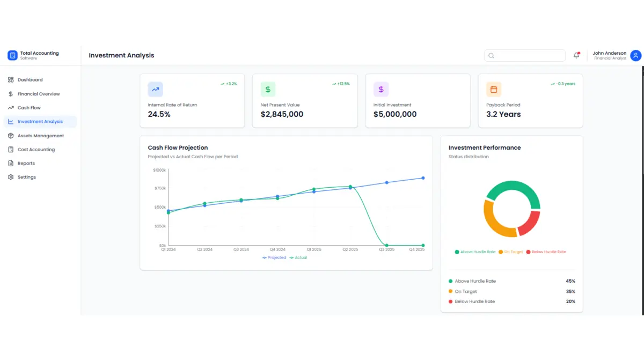Click the purple Initial Investment dollar icon

pos(381,90)
